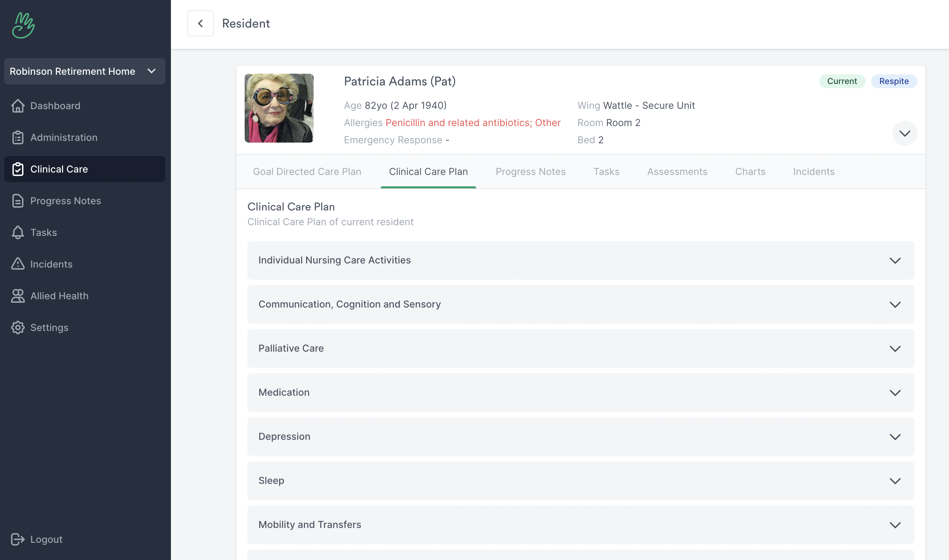Go back using the left arrow button

coord(201,23)
